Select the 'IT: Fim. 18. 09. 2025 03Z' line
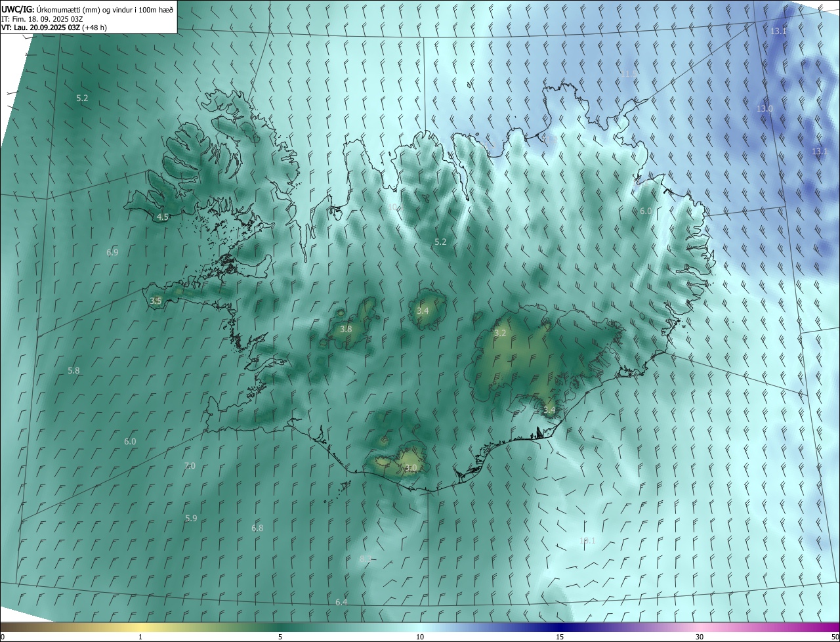 [42, 20]
